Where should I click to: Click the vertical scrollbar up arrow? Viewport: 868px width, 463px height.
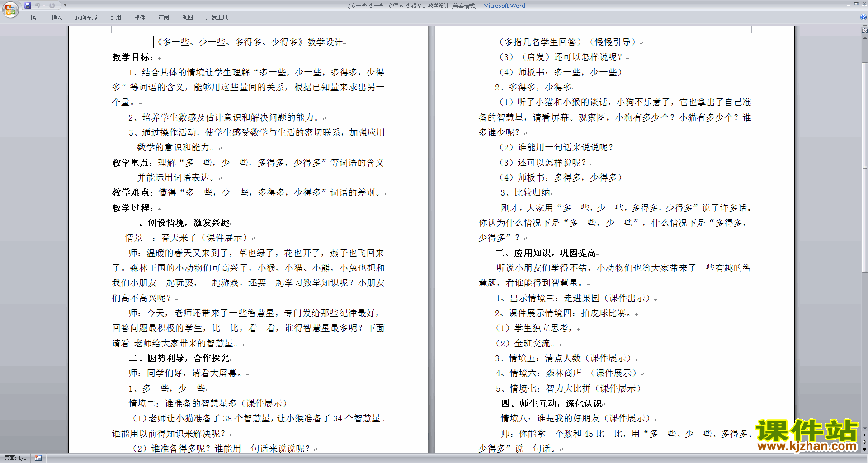click(865, 38)
